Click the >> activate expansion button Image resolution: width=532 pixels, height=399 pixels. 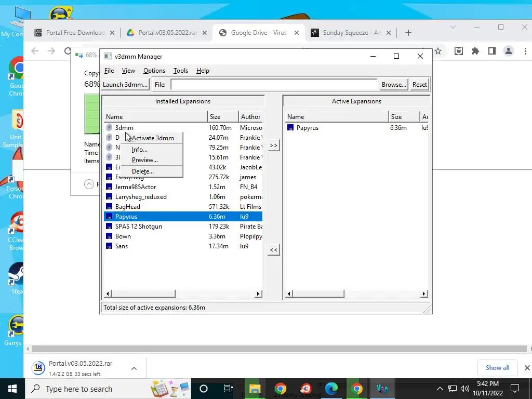pyautogui.click(x=273, y=145)
